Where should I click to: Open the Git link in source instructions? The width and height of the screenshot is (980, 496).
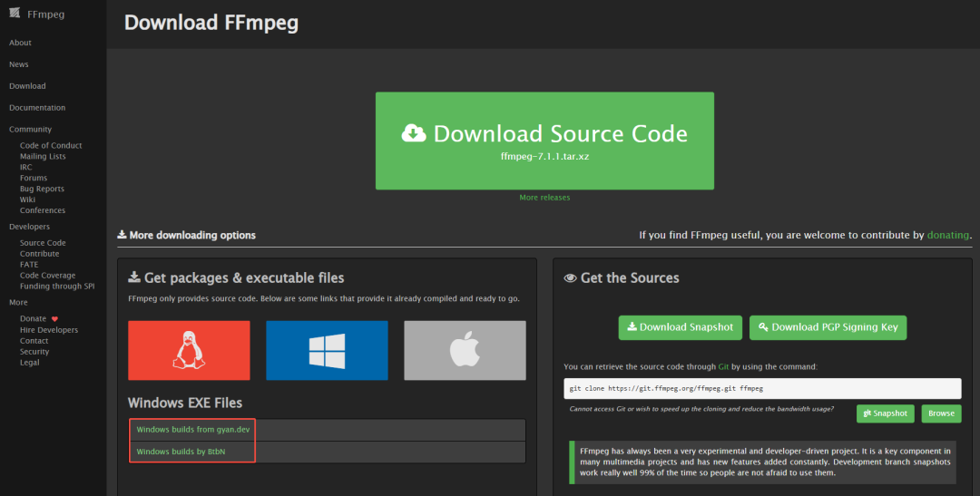pyautogui.click(x=723, y=366)
